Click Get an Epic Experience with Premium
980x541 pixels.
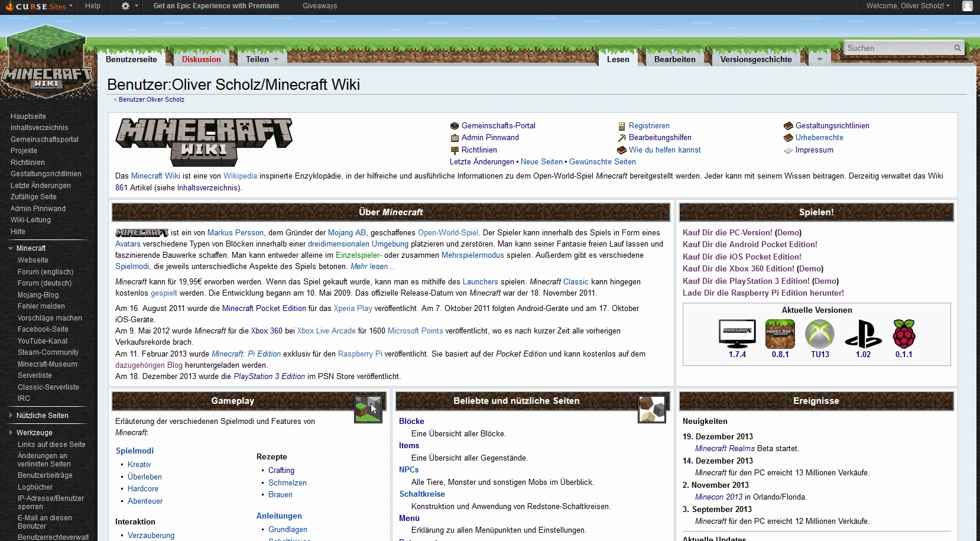tap(216, 6)
